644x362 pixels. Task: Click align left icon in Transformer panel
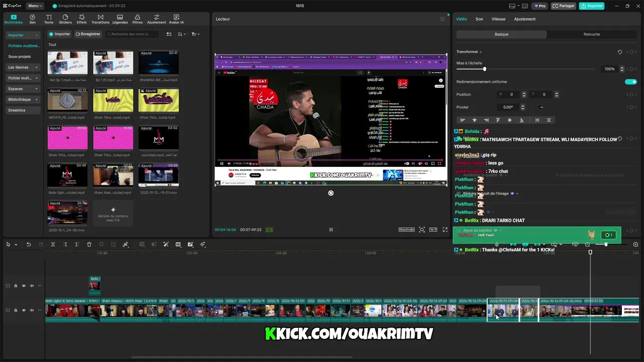tap(462, 120)
